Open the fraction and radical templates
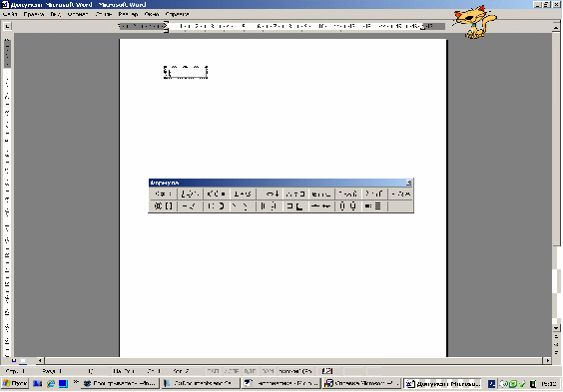Screen dimensions: 563x392 click(190, 206)
